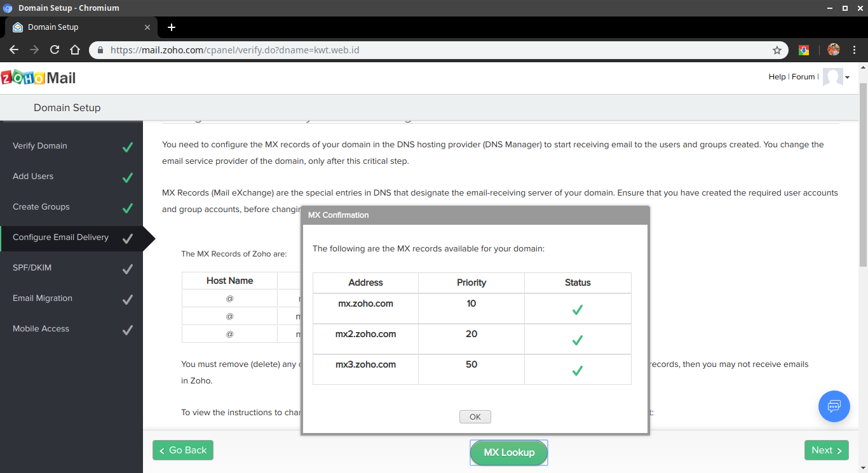Click the site padlock security icon
This screenshot has width=868, height=473.
pos(100,50)
